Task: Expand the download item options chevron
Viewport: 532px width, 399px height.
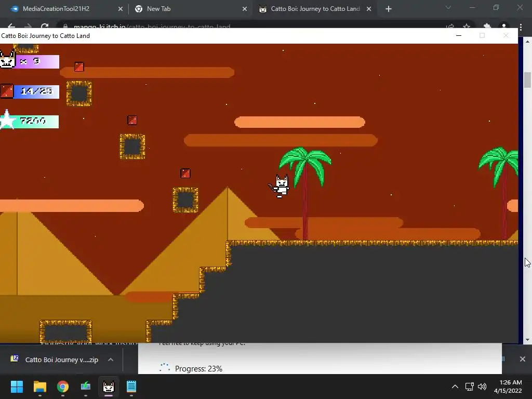Action: click(111, 360)
